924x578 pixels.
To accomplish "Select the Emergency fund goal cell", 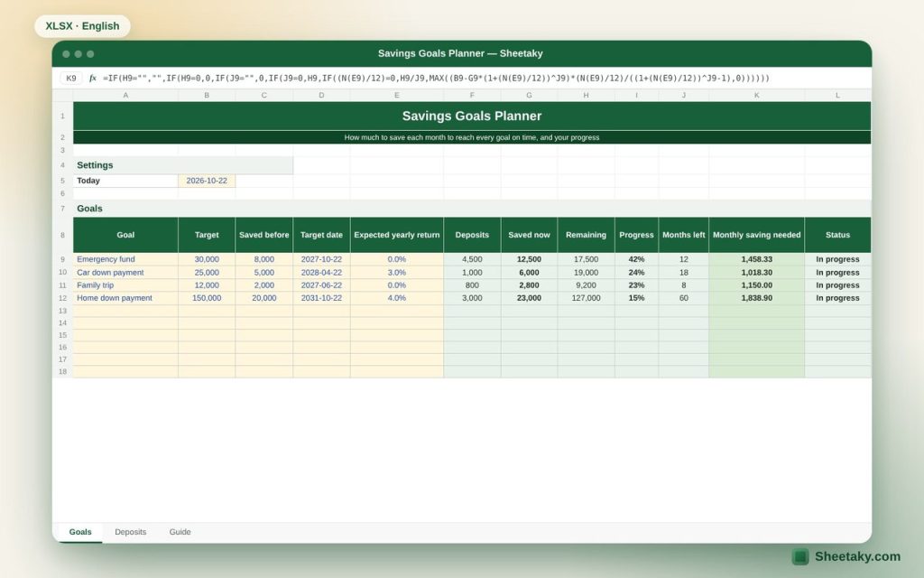I will click(x=125, y=259).
